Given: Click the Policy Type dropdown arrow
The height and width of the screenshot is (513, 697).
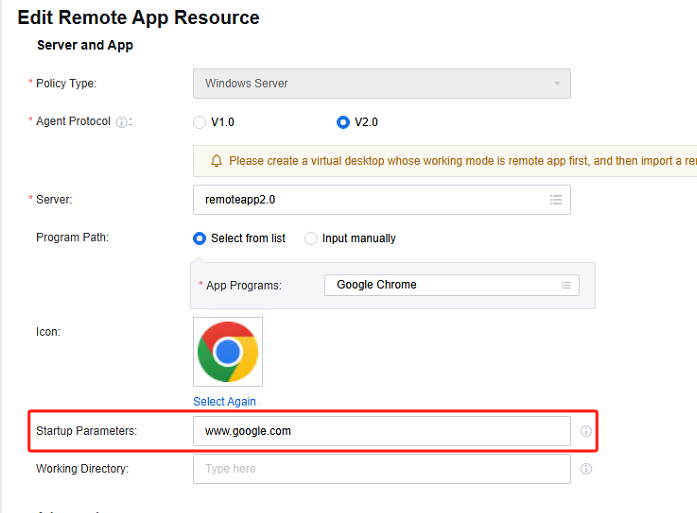Looking at the screenshot, I should click(x=557, y=84).
